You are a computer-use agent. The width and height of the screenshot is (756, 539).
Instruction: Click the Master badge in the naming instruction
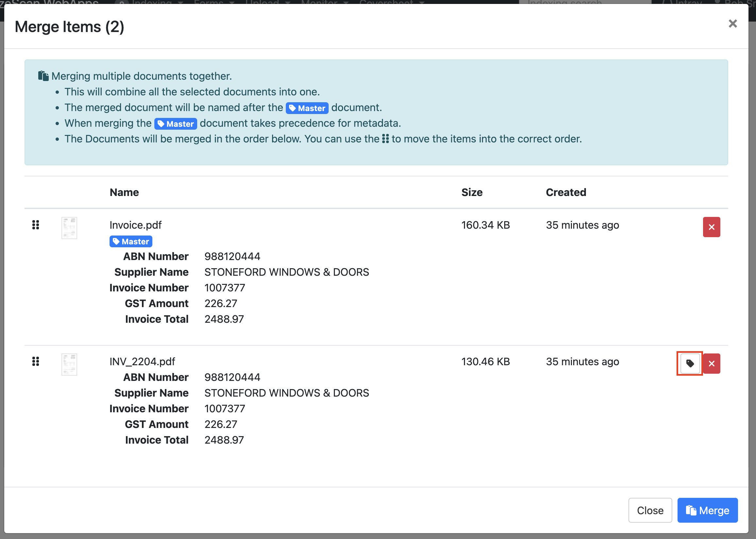[307, 108]
